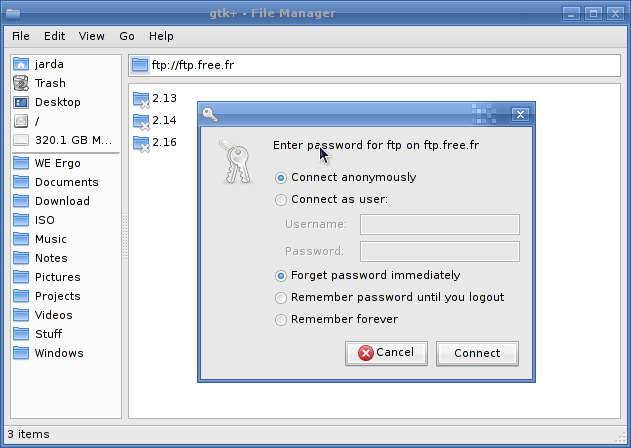
Task: Click the Documents folder icon
Action: click(21, 182)
